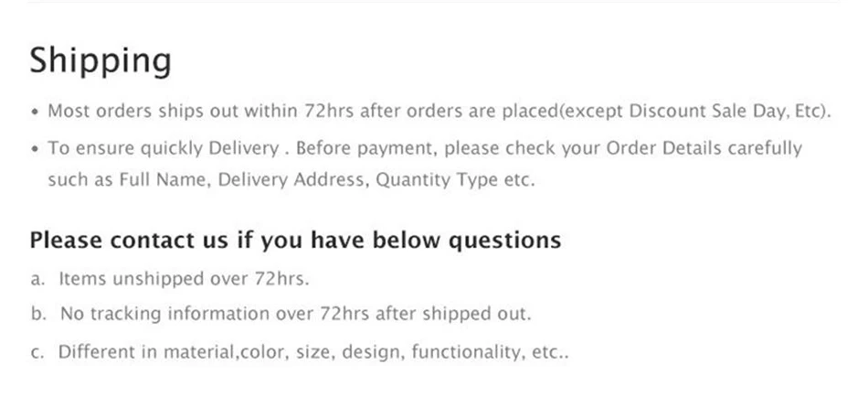Click the 'Quantity Type etc.' text

click(456, 180)
